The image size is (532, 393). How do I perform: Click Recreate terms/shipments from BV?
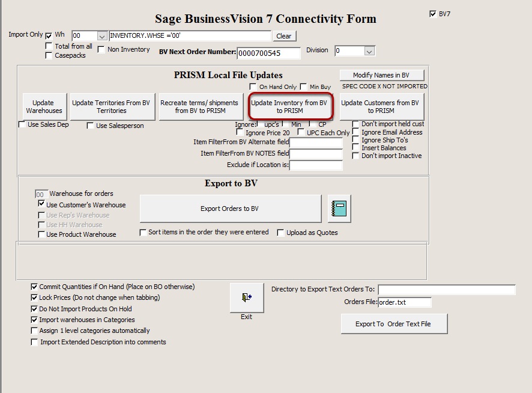pos(201,106)
